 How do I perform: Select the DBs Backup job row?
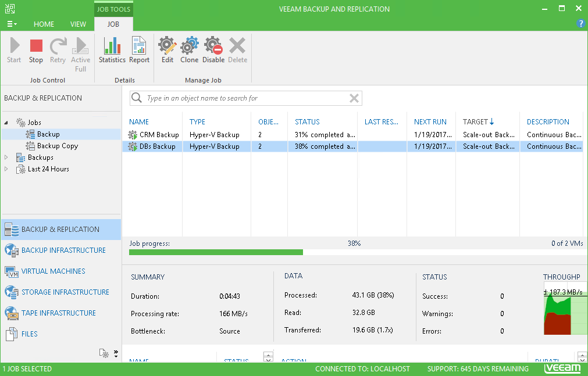[352, 146]
